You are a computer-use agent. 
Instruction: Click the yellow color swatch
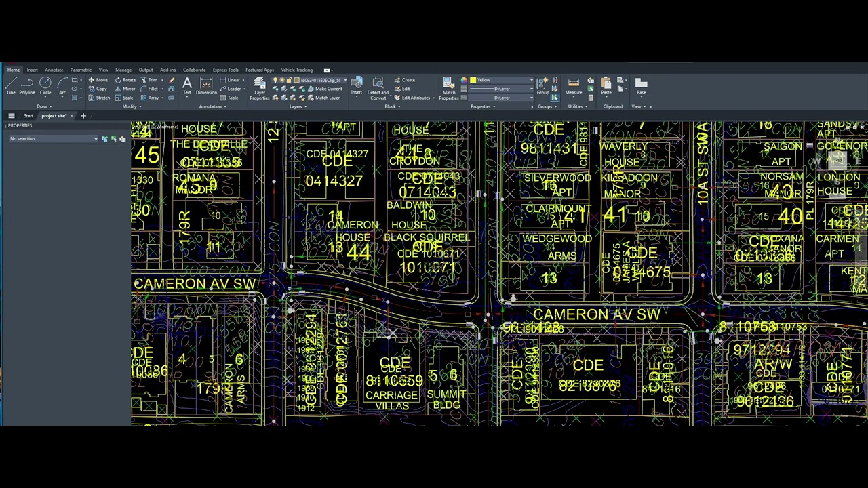(x=473, y=80)
